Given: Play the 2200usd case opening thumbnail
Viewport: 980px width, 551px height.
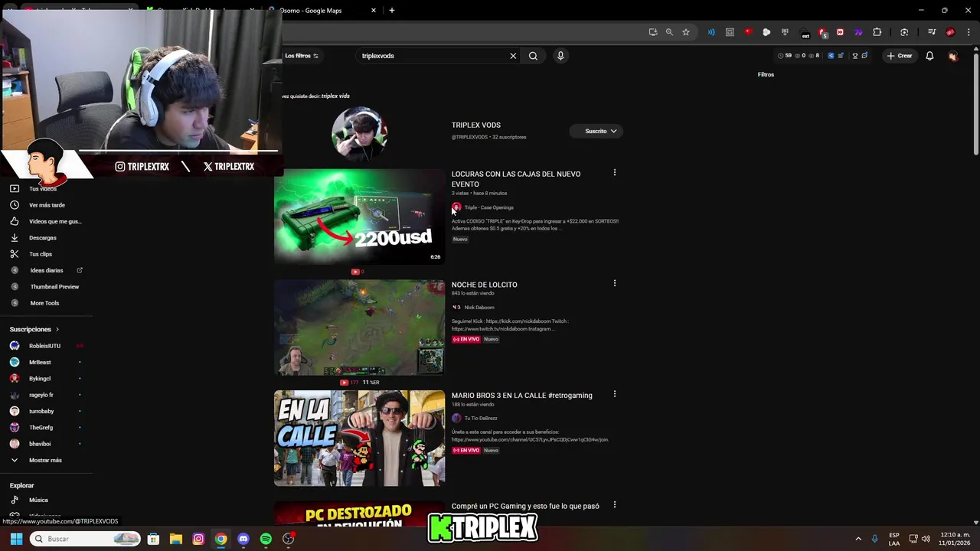Looking at the screenshot, I should click(x=359, y=216).
